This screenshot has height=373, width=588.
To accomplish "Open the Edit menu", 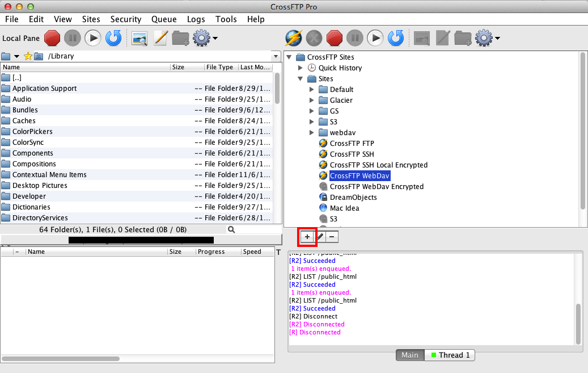I will coord(36,19).
